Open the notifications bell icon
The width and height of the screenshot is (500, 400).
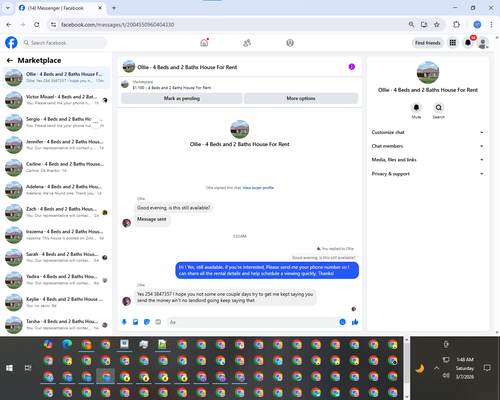468,43
